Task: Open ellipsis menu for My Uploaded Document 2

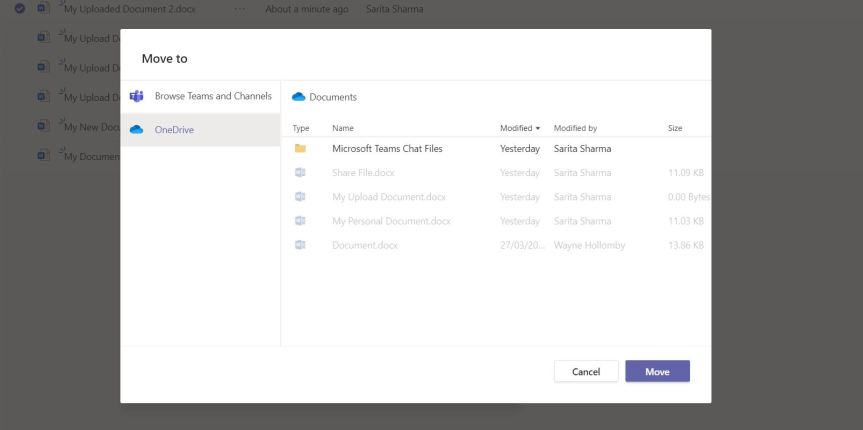Action: click(x=239, y=9)
